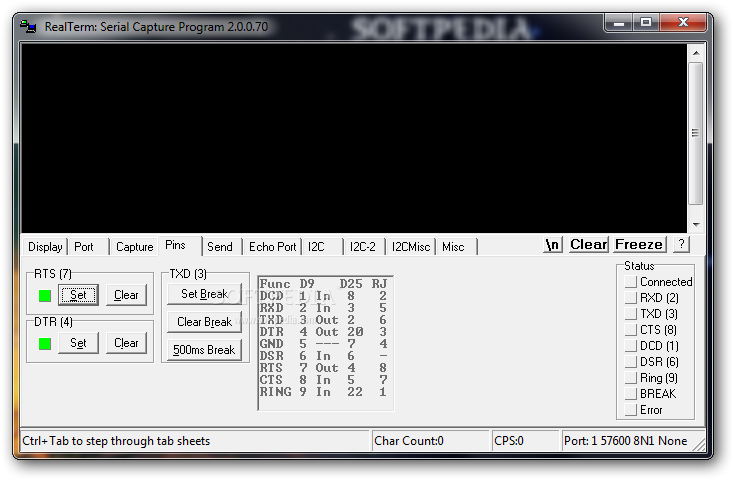Select the Pins tab
The height and width of the screenshot is (480, 734).
180,245
